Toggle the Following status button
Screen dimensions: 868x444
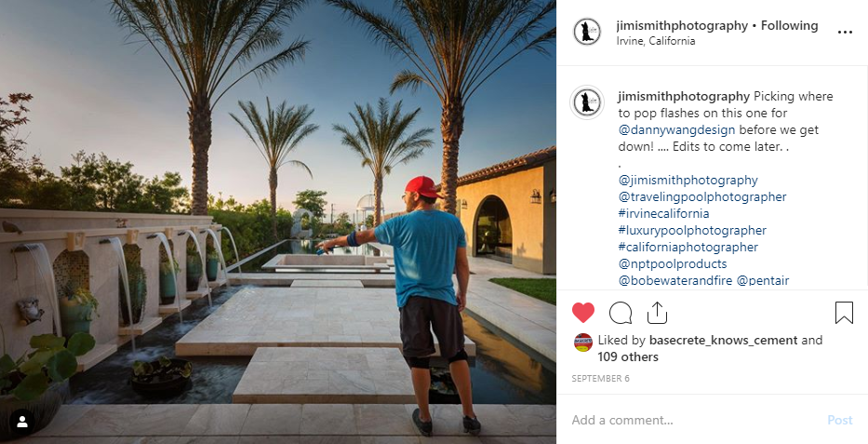point(790,25)
